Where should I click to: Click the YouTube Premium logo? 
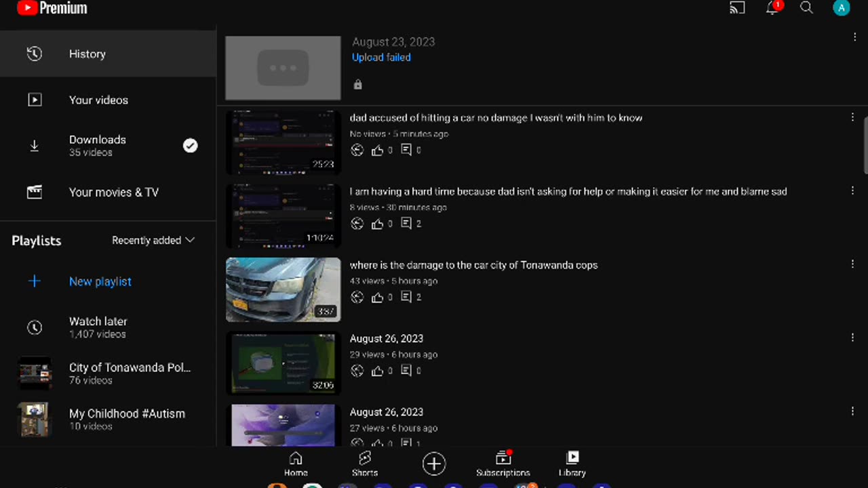pos(52,8)
